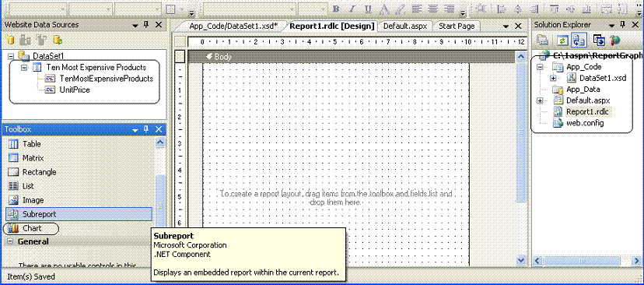This screenshot has height=285, width=644.
Task: Click Align Left toolbar icon
Action: (x=416, y=9)
